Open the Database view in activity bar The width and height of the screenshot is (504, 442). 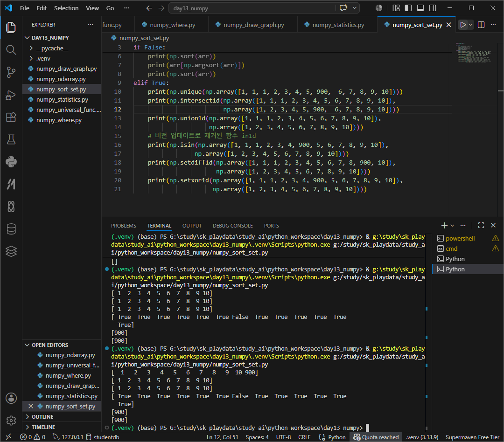[11, 229]
